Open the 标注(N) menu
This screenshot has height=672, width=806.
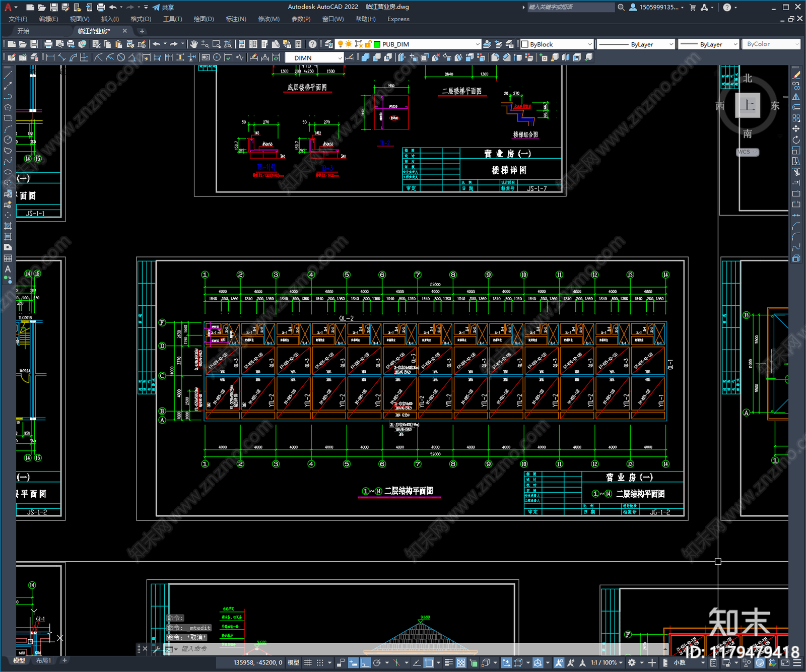pos(236,19)
